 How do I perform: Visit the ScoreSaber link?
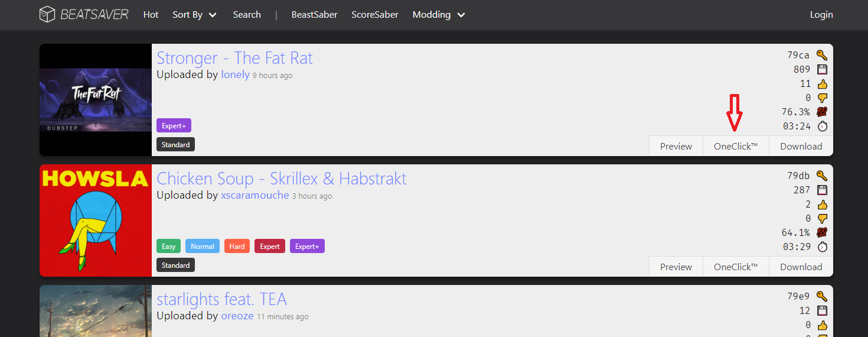[x=375, y=15]
